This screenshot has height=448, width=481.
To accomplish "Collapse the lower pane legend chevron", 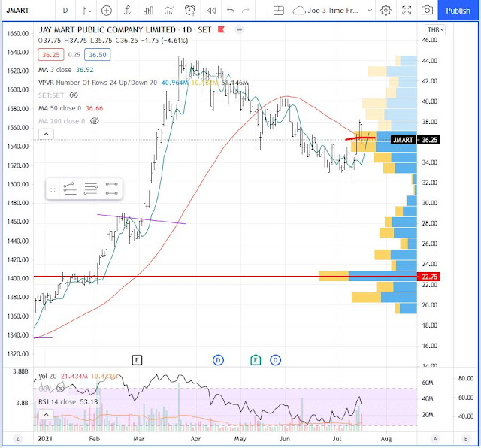I will coord(46,415).
